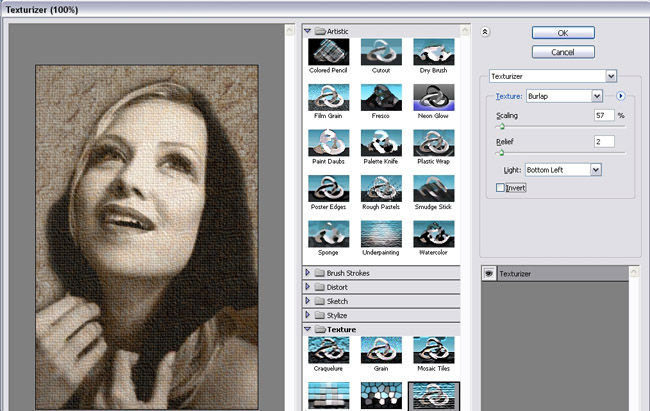
Task: Expand the Brush Strokes folder
Action: pos(307,272)
